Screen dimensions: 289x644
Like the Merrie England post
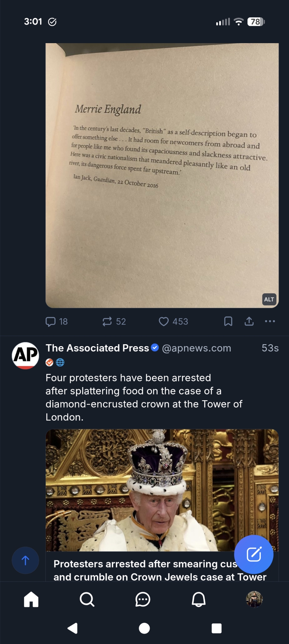pos(164,321)
